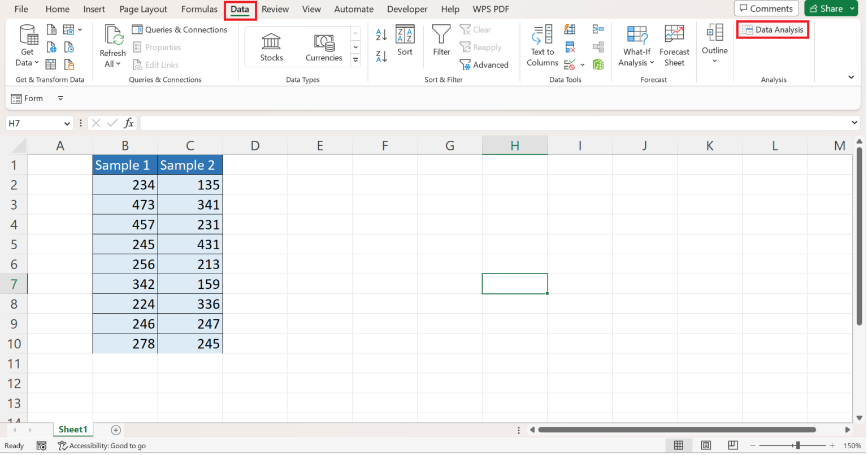Enable Page Break Preview
868x455 pixels.
pos(733,446)
